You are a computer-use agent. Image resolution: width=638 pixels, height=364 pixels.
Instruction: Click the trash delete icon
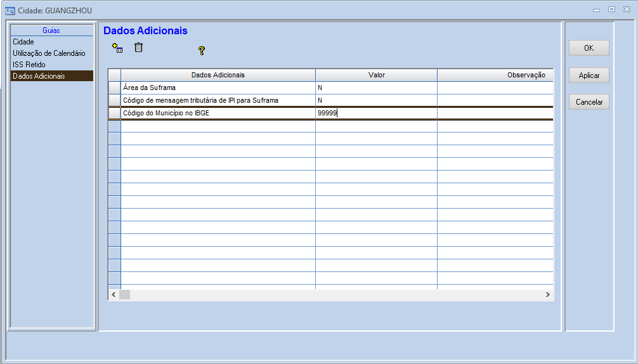[x=138, y=48]
